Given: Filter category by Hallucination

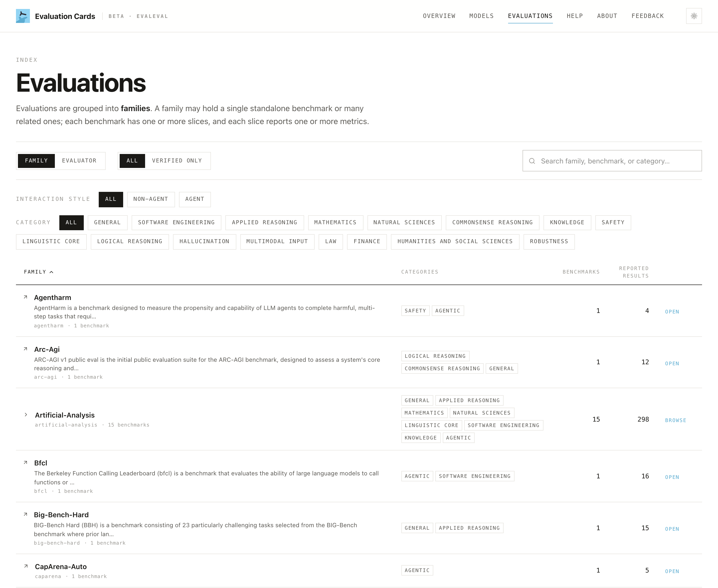Looking at the screenshot, I should pyautogui.click(x=204, y=241).
